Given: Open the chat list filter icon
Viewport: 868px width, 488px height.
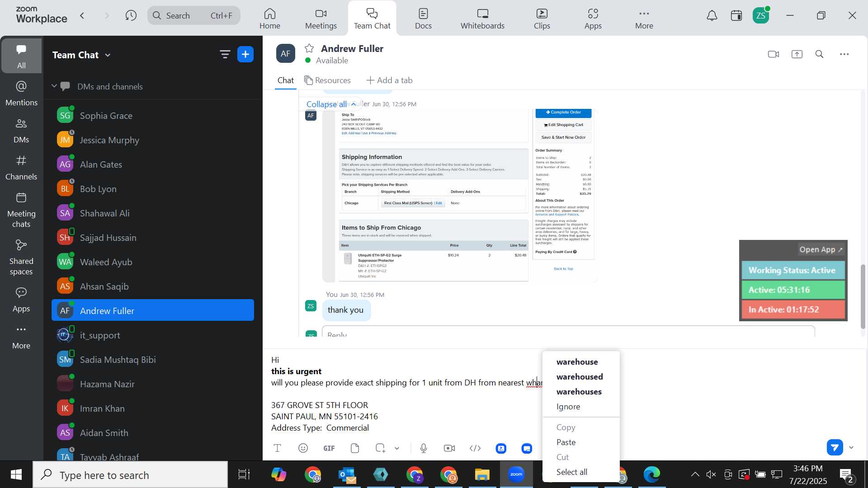Looking at the screenshot, I should 225,55.
